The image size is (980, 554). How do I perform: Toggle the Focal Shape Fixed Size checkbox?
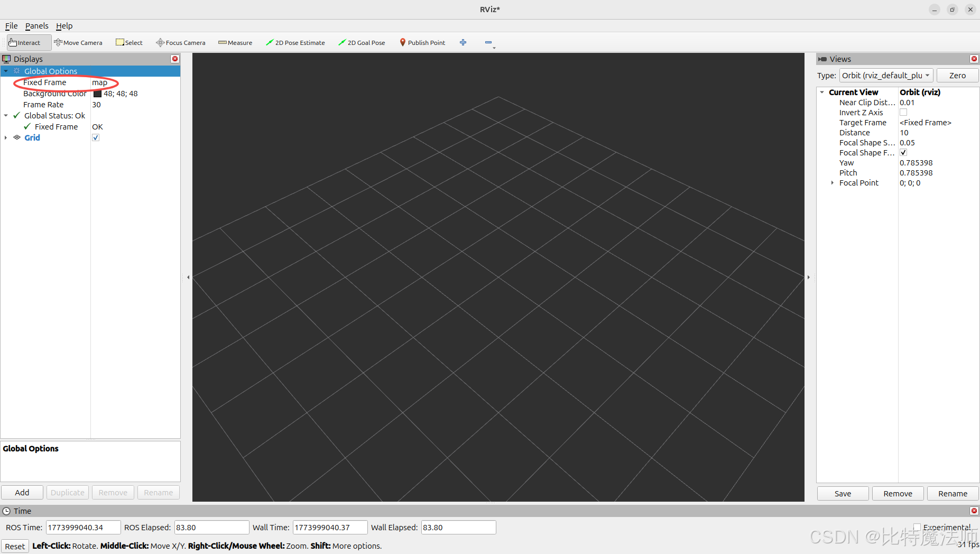pos(903,152)
